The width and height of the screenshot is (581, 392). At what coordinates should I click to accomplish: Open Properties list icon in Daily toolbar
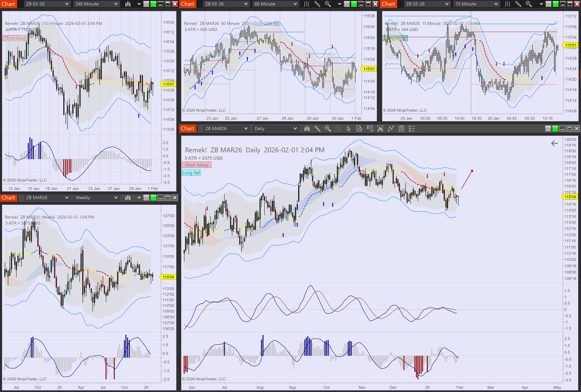point(412,129)
